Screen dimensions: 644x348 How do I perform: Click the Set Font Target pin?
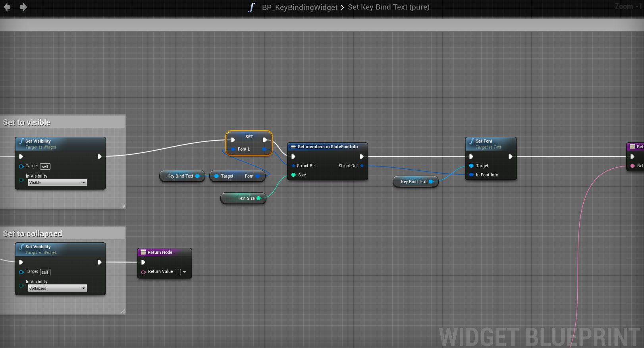(x=472, y=166)
